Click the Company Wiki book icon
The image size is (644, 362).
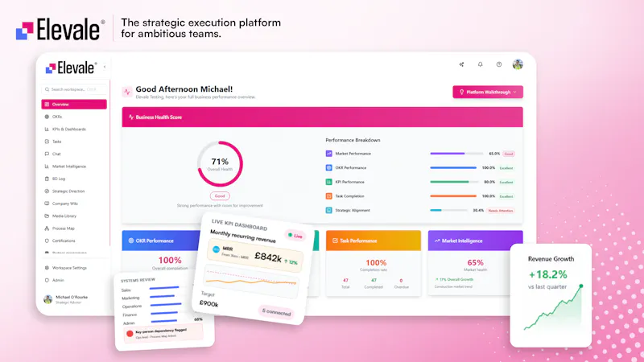[x=47, y=204]
